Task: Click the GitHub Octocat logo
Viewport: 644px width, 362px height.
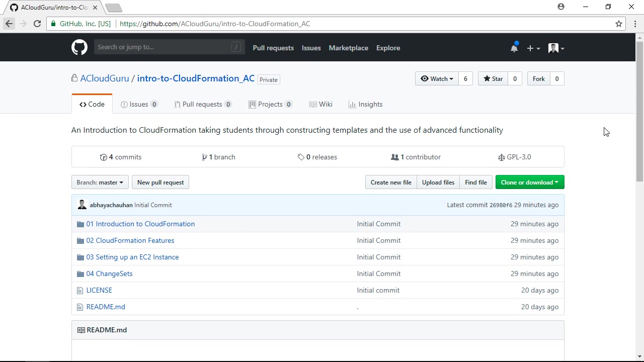Action: coord(79,48)
